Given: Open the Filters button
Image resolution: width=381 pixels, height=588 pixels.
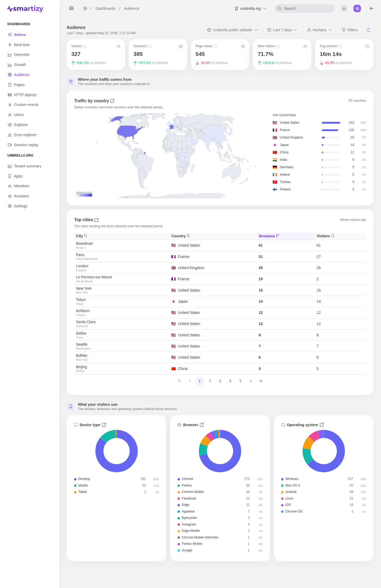Looking at the screenshot, I should pyautogui.click(x=350, y=30).
